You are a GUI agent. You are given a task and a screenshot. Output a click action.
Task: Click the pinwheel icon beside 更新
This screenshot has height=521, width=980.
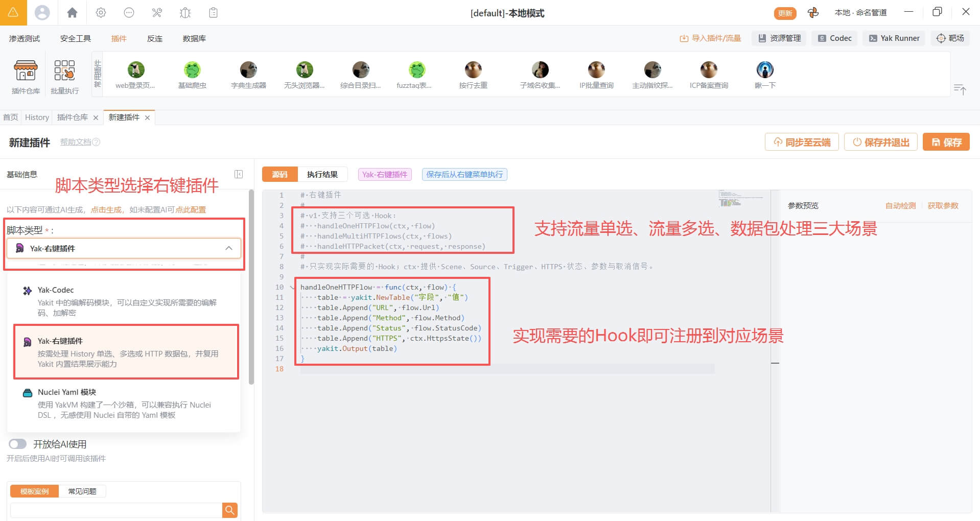click(x=813, y=13)
